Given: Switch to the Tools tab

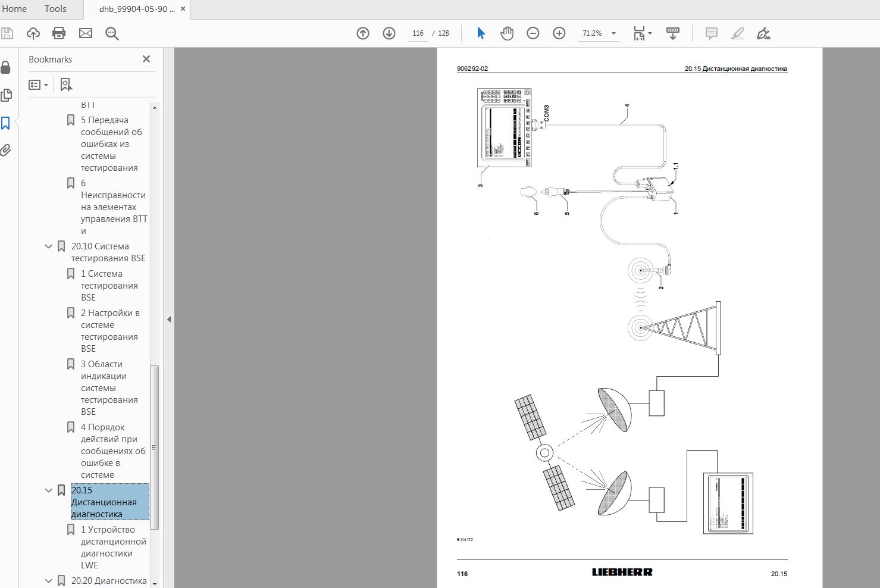Looking at the screenshot, I should 55,9.
